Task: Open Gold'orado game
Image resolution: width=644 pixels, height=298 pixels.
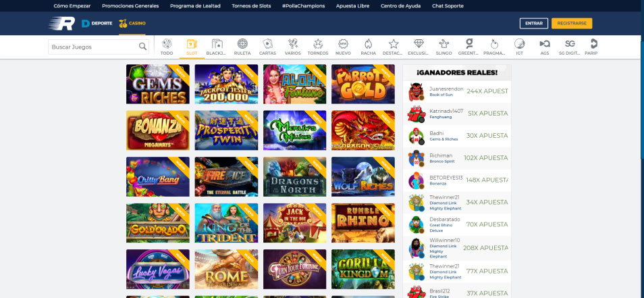Action: (x=158, y=223)
